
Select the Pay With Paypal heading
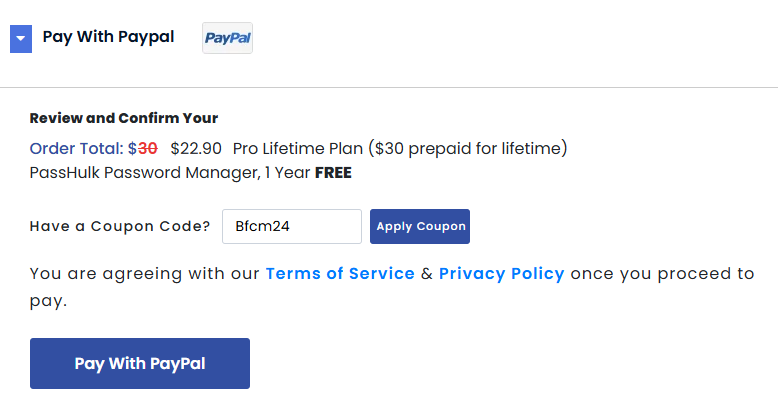click(108, 37)
